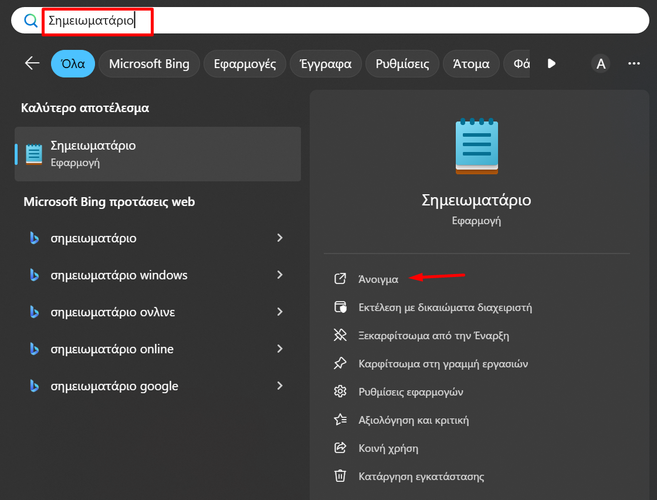
Task: Choose Εκτέλεση με δικαιώματα διαχειριστή
Action: (445, 307)
